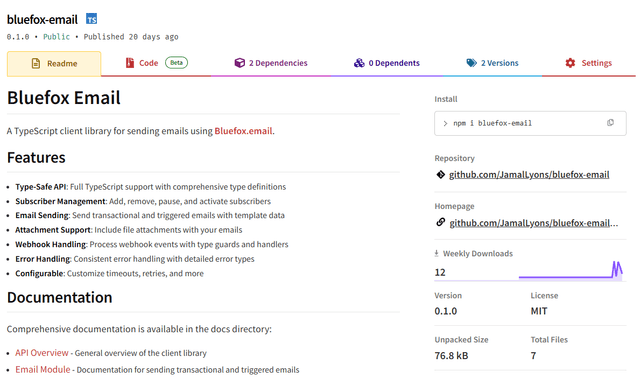The width and height of the screenshot is (640, 377).
Task: Click the 'Error Handling' feature item
Action: [x=135, y=259]
